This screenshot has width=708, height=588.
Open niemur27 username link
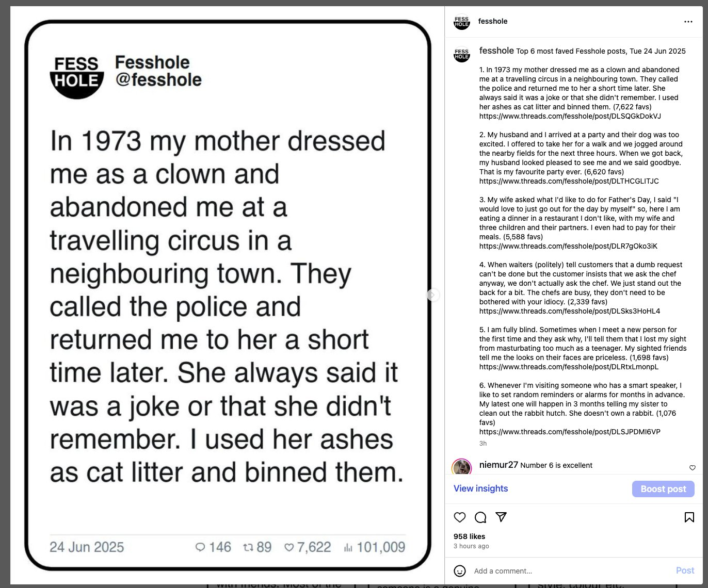(x=498, y=465)
